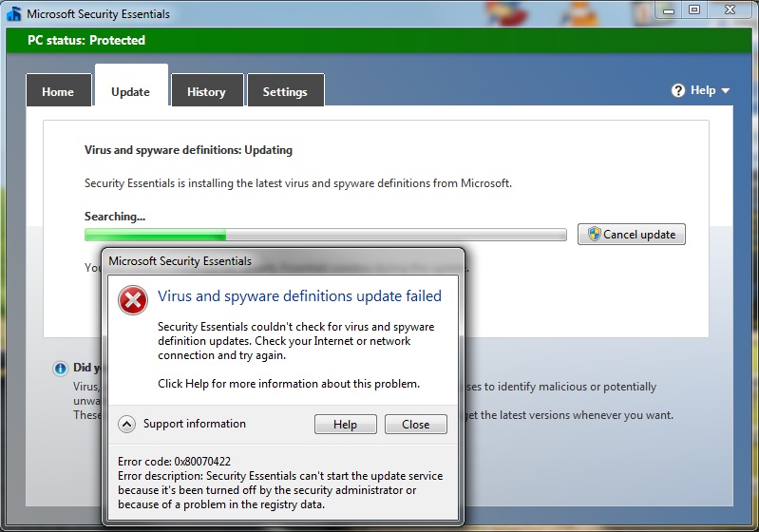Click 'Error code: 0x80070422' text
Image resolution: width=759 pixels, height=532 pixels.
(174, 462)
